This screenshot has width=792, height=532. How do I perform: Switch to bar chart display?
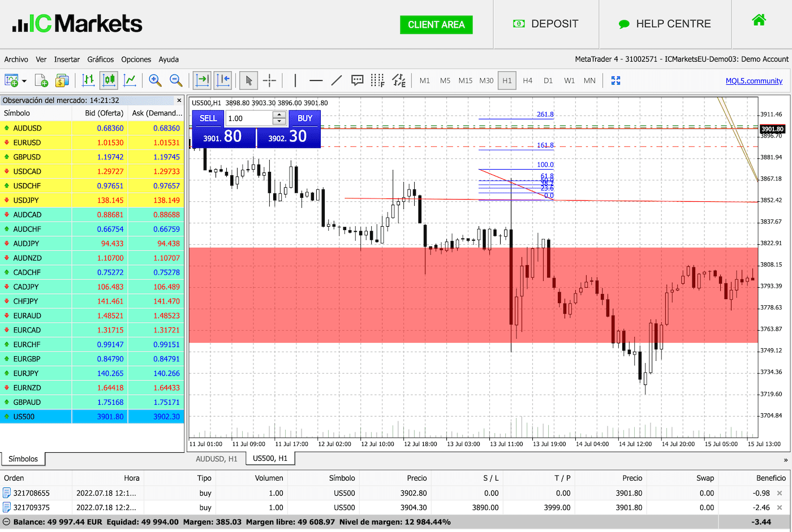88,80
